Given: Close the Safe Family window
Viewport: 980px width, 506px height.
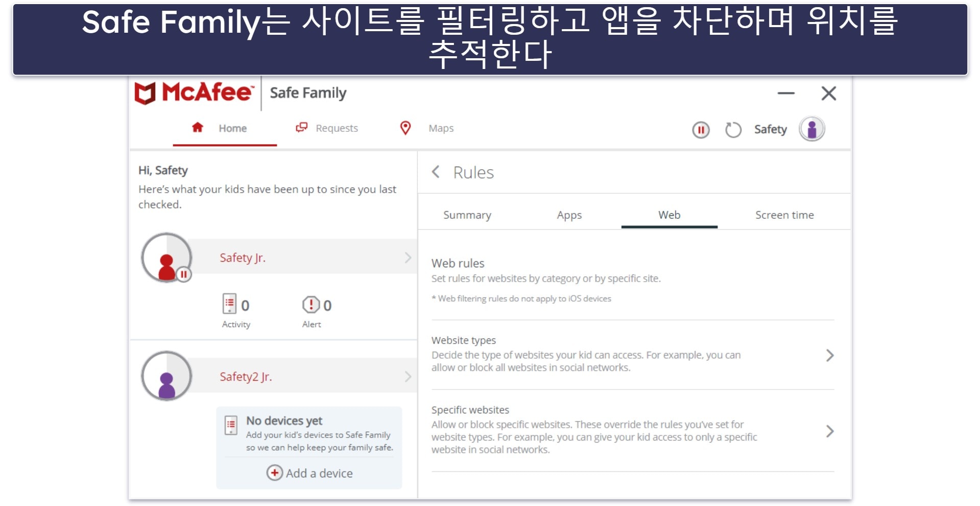Looking at the screenshot, I should (x=828, y=93).
